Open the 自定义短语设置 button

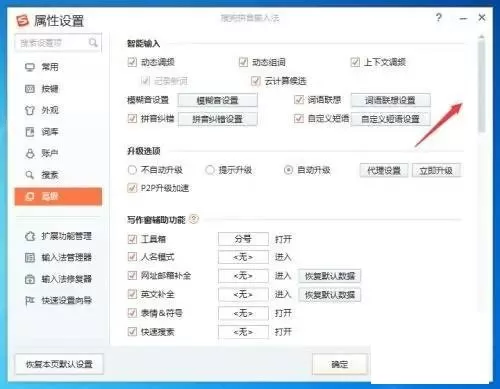point(390,119)
